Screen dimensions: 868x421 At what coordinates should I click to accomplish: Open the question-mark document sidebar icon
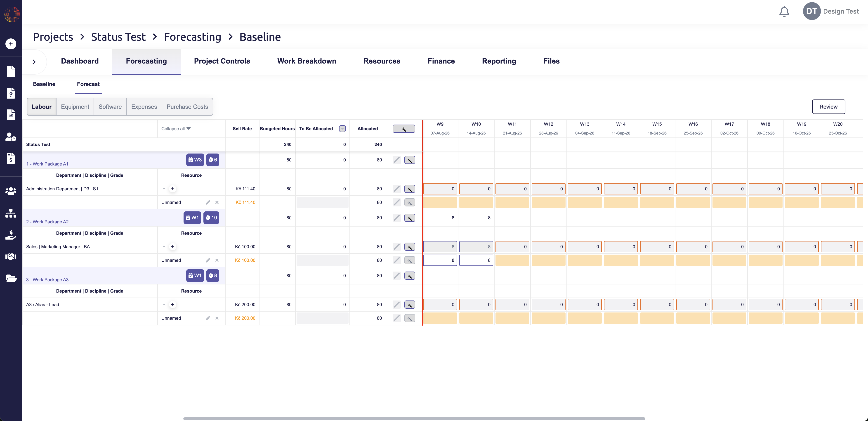tap(11, 93)
